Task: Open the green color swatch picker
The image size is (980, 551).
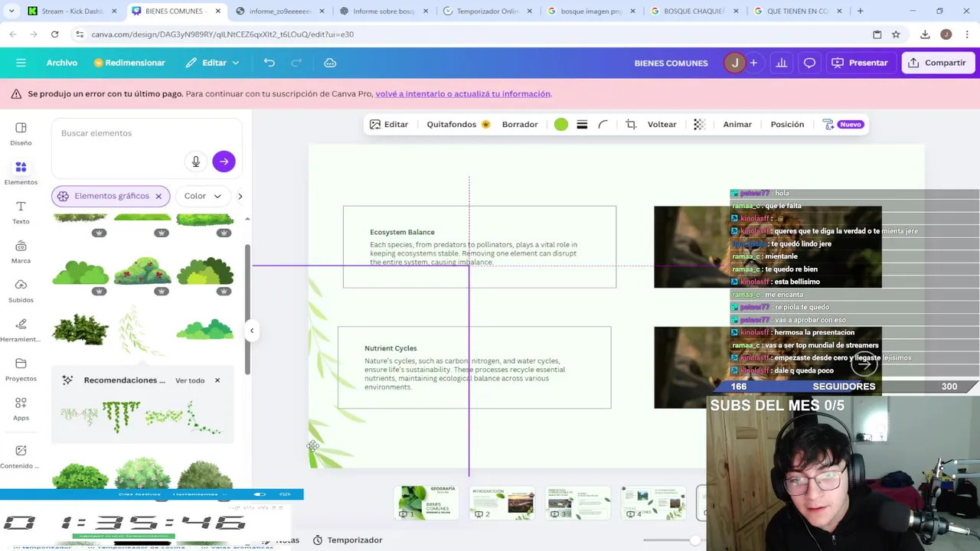Action: 561,124
